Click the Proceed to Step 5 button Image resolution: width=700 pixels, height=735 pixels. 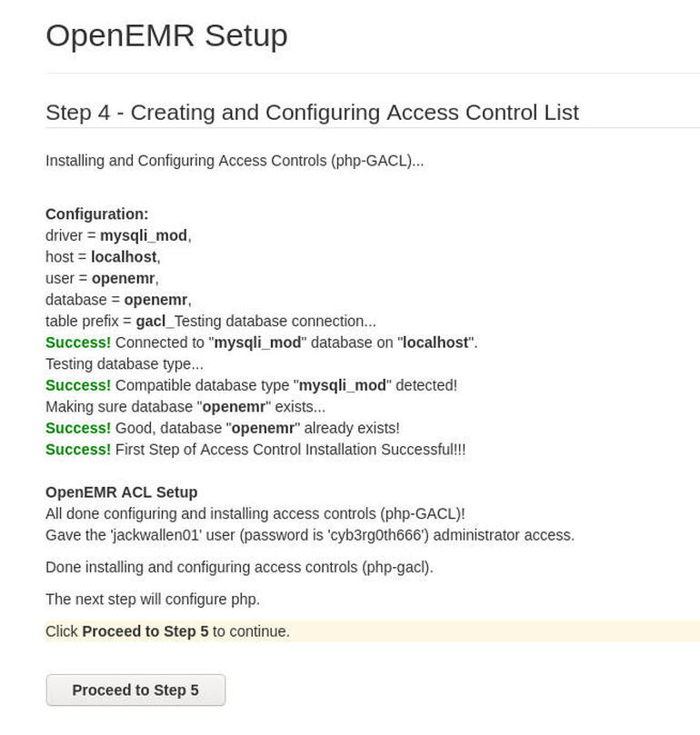tap(135, 690)
